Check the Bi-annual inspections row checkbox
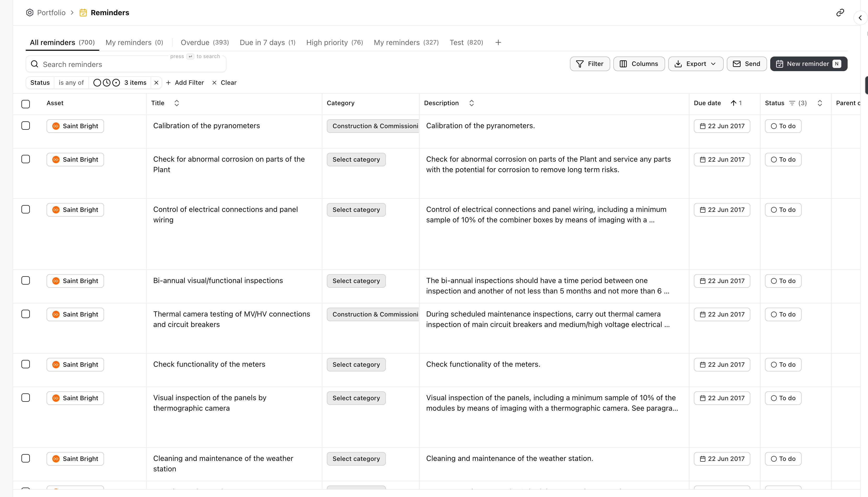This screenshot has height=497, width=868. click(26, 281)
